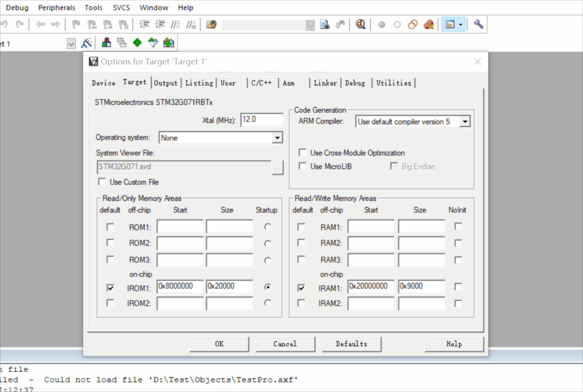Click the Window layout toolbar icon
The image size is (583, 392).
tap(450, 24)
